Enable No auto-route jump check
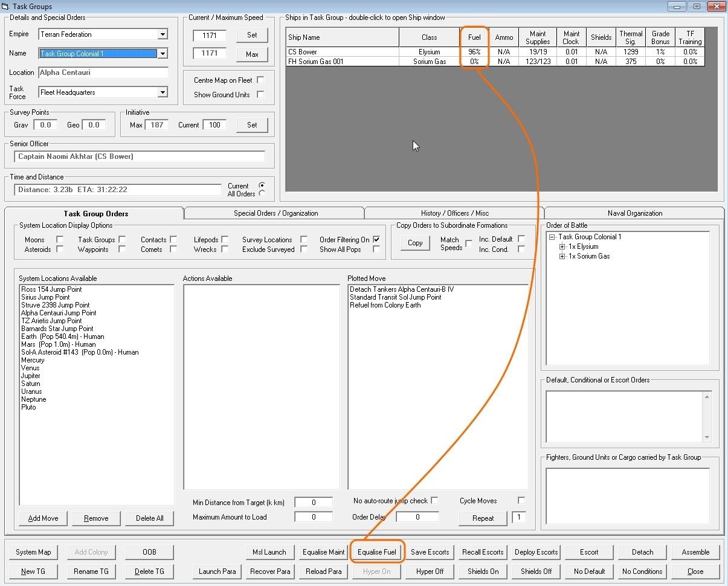728x586 pixels. click(x=434, y=500)
